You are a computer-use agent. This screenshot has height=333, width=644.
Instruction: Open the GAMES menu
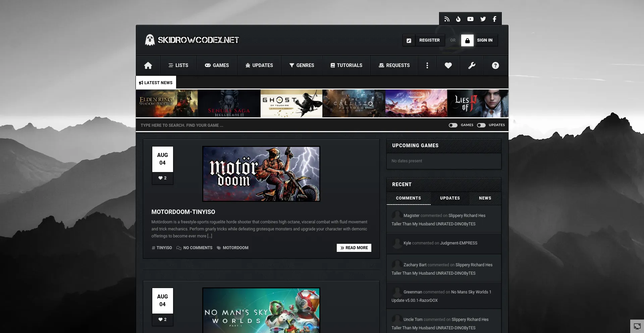[217, 65]
